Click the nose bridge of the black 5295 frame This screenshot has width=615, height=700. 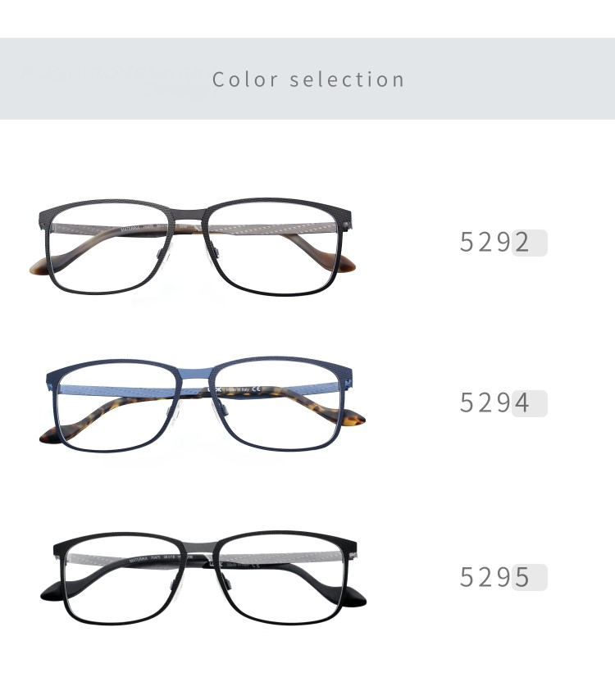pos(201,548)
